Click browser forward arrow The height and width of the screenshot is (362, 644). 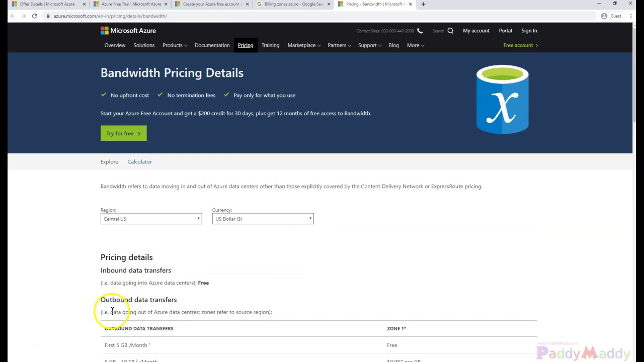coord(24,16)
